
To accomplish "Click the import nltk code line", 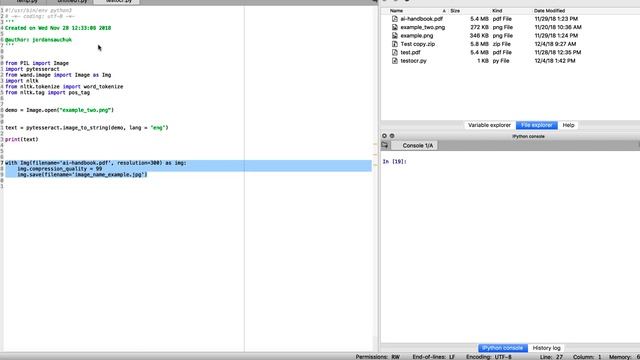I will [x=22, y=81].
